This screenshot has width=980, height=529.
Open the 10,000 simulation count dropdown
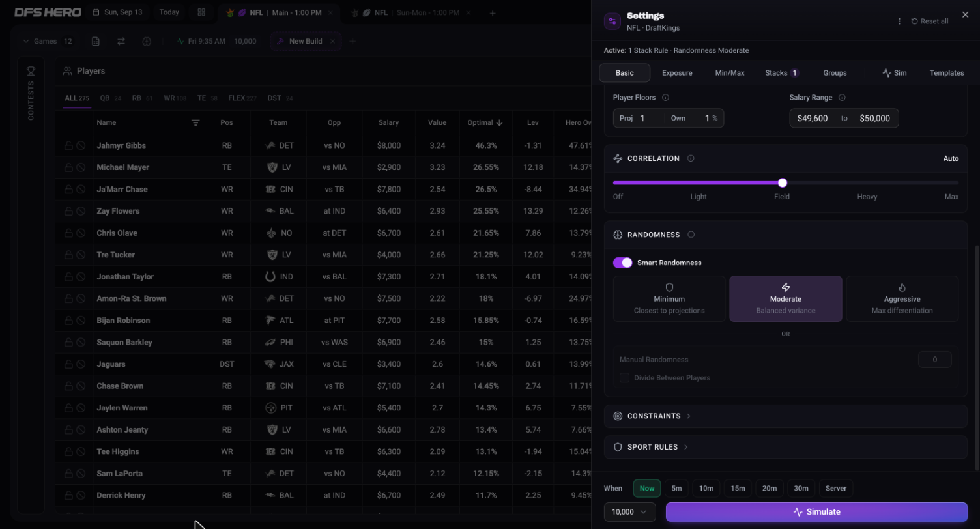629,512
